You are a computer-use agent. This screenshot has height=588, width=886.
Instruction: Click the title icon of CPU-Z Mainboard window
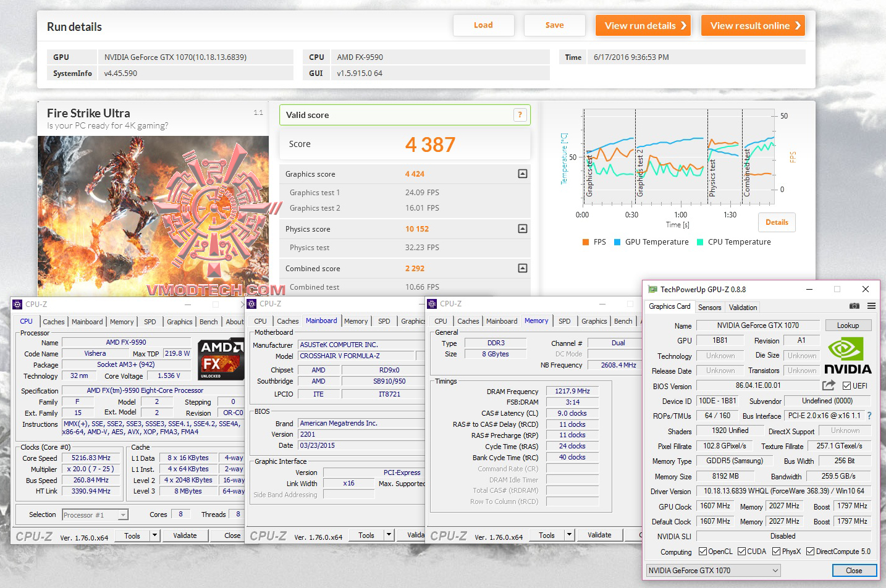251,304
